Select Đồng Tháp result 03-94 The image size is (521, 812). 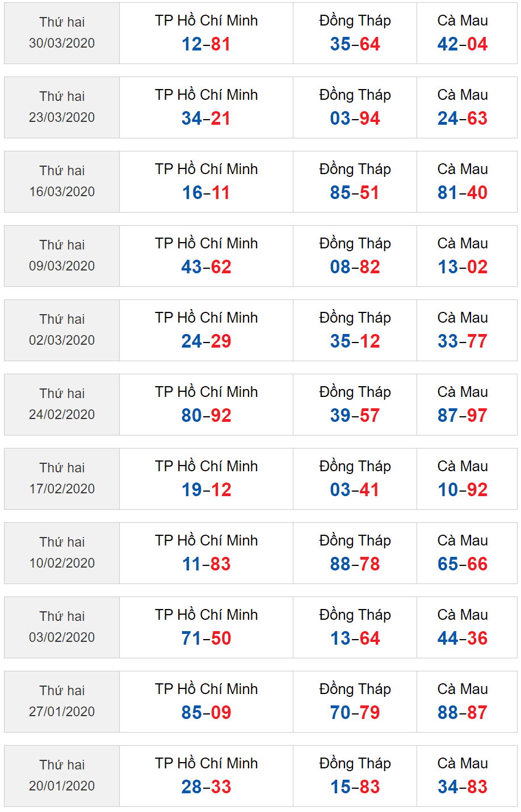pos(355,119)
